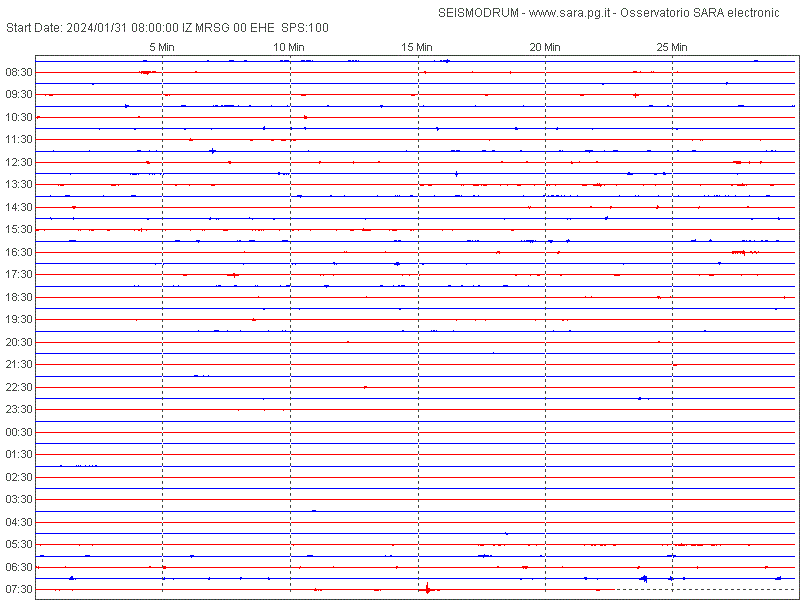800x600 pixels.
Task: Click the 08:30 time label
Action: 19,72
